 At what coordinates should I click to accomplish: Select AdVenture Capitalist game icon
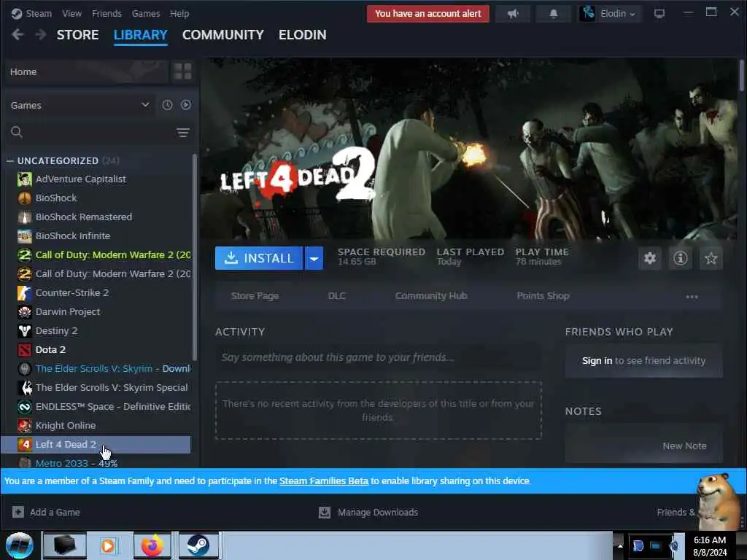[25, 179]
